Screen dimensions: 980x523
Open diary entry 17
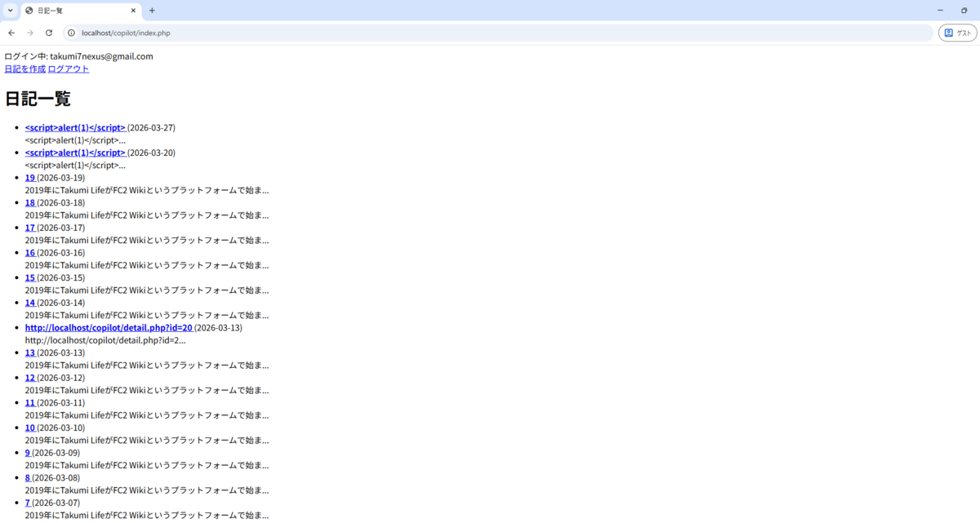pos(30,228)
